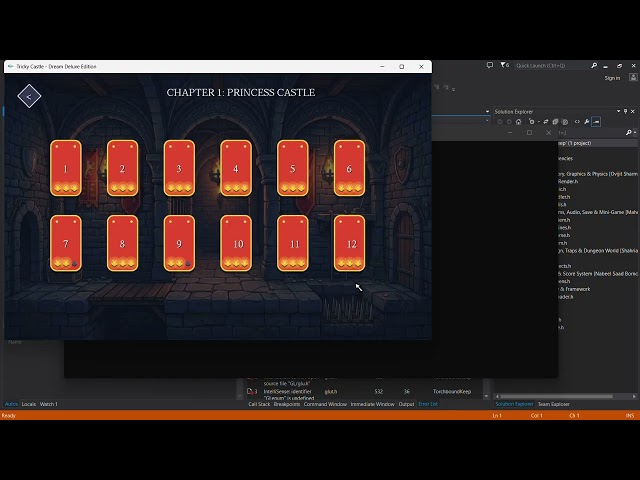Switch to Team Explorer tab
640x480 pixels.
(x=553, y=404)
